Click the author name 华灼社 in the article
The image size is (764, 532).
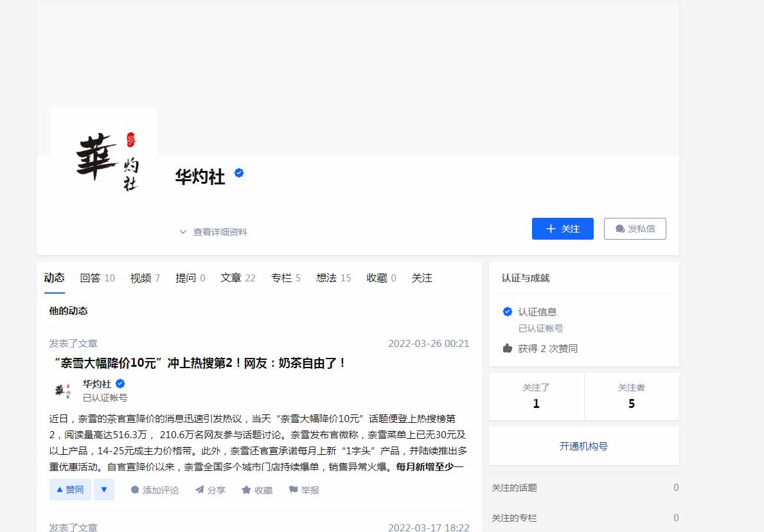point(97,384)
